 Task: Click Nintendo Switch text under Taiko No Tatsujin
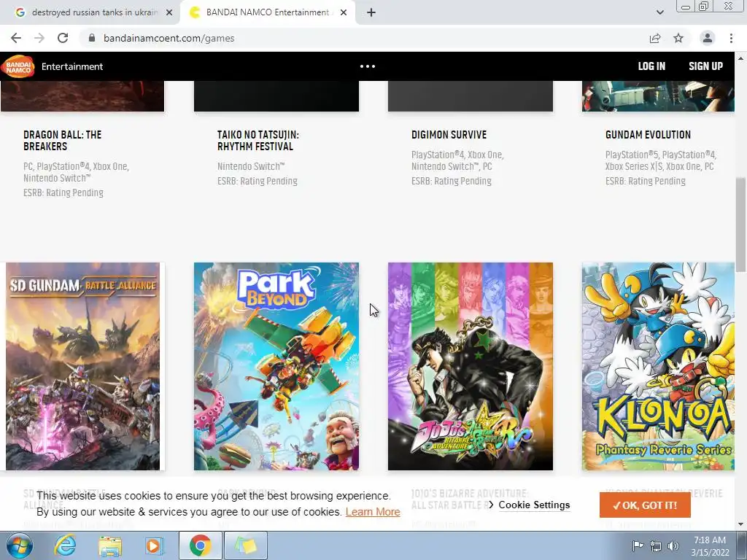pyautogui.click(x=251, y=166)
